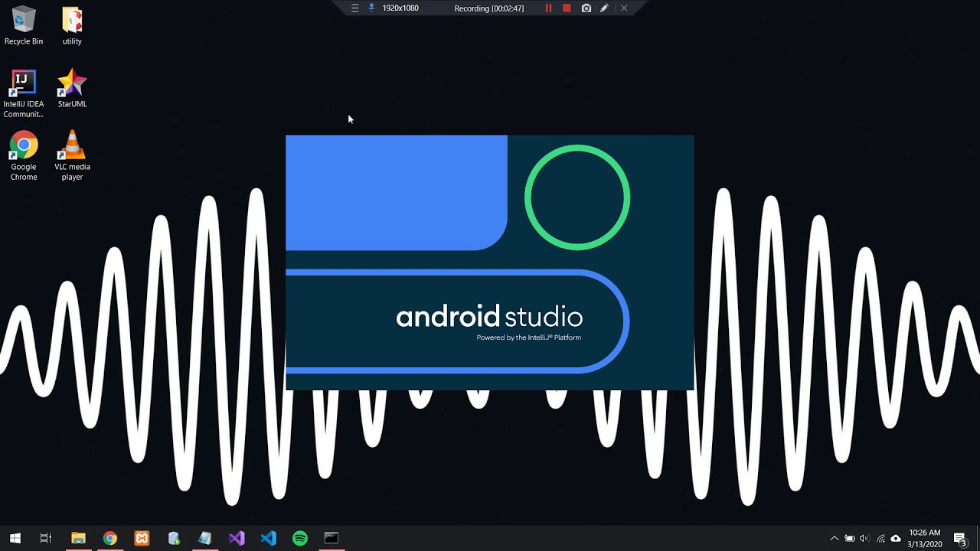Open the utility folder on desktop
Screen dimensions: 980x551
(72, 25)
